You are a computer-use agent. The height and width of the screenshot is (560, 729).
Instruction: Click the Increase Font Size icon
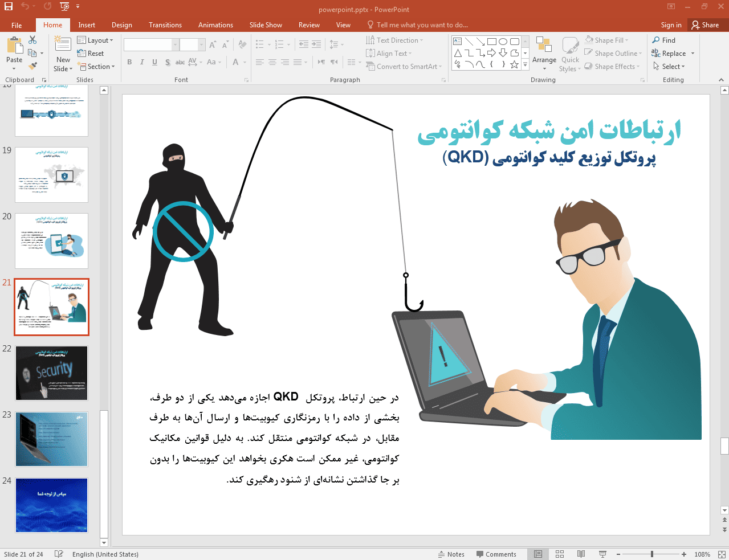click(213, 45)
